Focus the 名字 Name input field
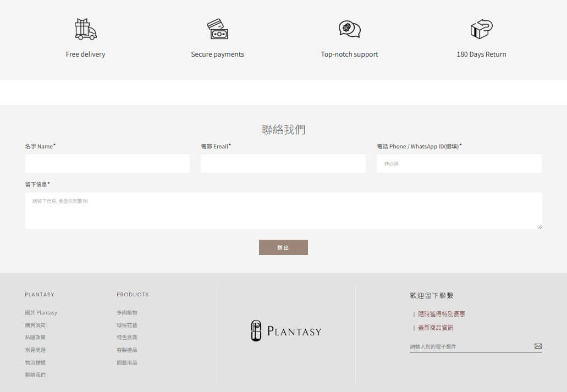The height and width of the screenshot is (392, 567). pos(107,163)
